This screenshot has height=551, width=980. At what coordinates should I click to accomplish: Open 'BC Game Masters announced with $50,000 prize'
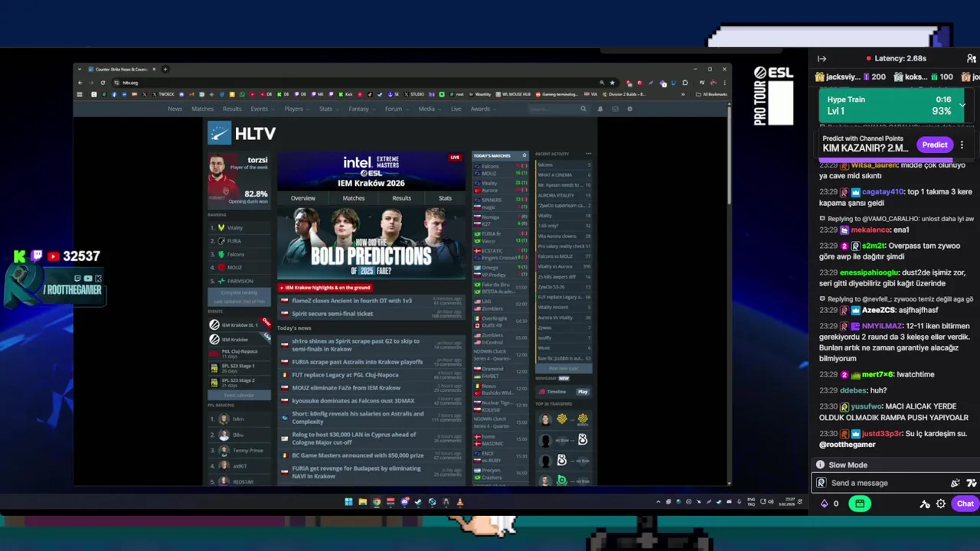click(358, 455)
